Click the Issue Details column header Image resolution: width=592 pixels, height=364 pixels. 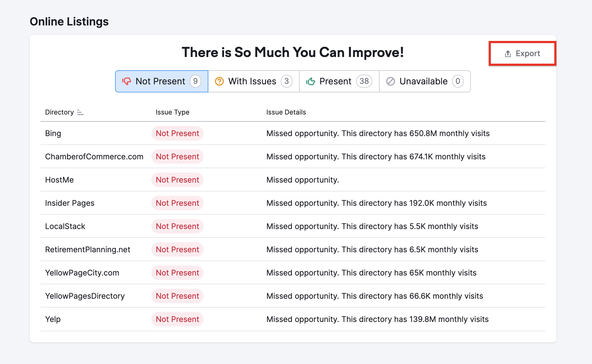(x=286, y=112)
